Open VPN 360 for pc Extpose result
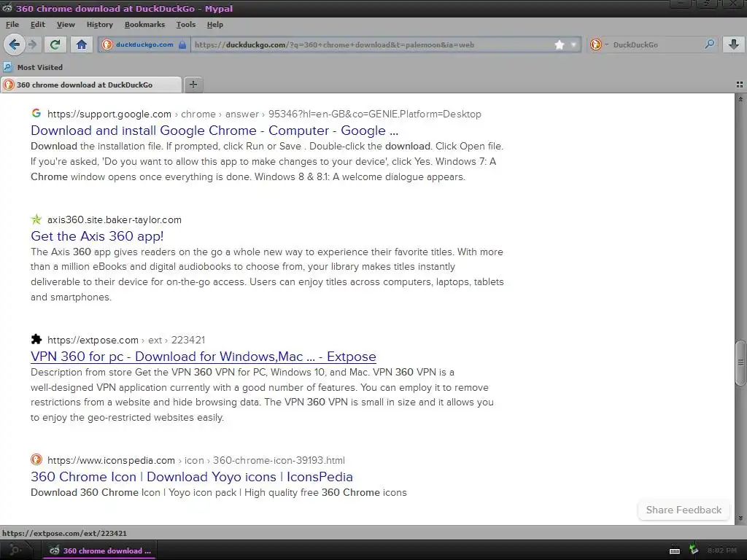Screen dimensions: 747x560 (x=204, y=357)
